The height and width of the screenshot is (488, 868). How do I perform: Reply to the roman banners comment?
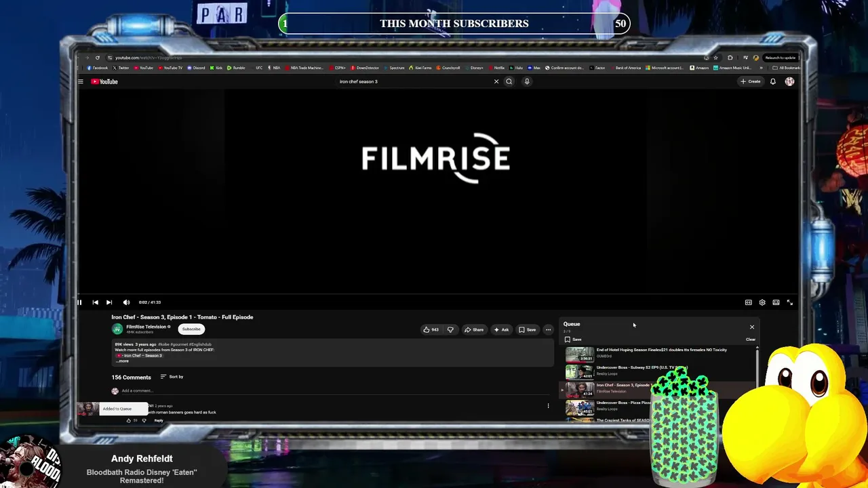(x=159, y=421)
